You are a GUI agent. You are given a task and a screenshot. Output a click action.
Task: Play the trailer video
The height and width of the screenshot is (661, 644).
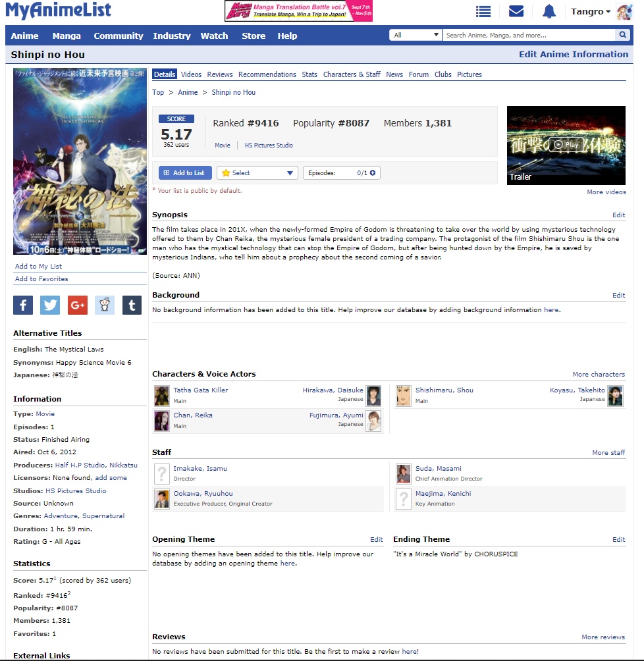point(566,145)
